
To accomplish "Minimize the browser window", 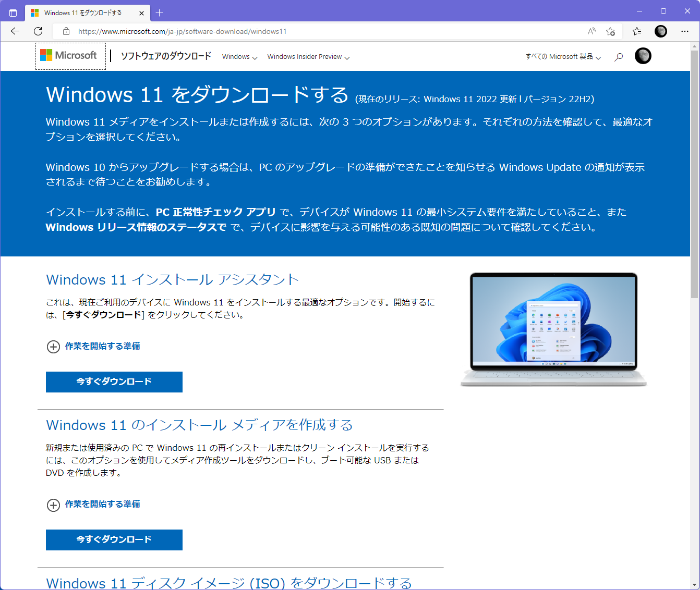I will coord(639,11).
